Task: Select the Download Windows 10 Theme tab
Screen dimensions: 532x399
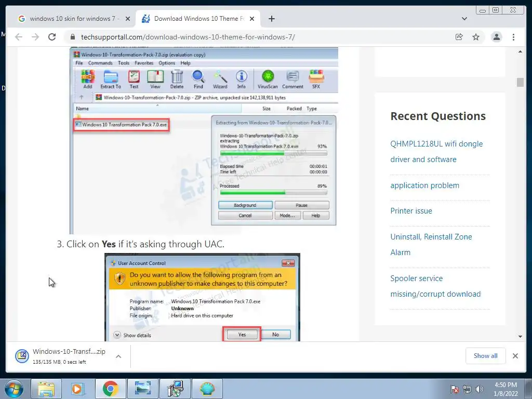Action: pos(198,19)
